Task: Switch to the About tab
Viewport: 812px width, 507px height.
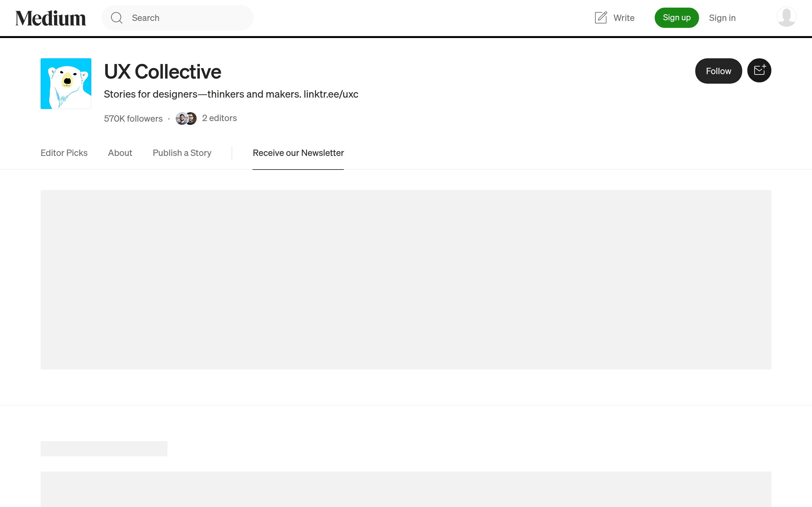Action: tap(120, 153)
